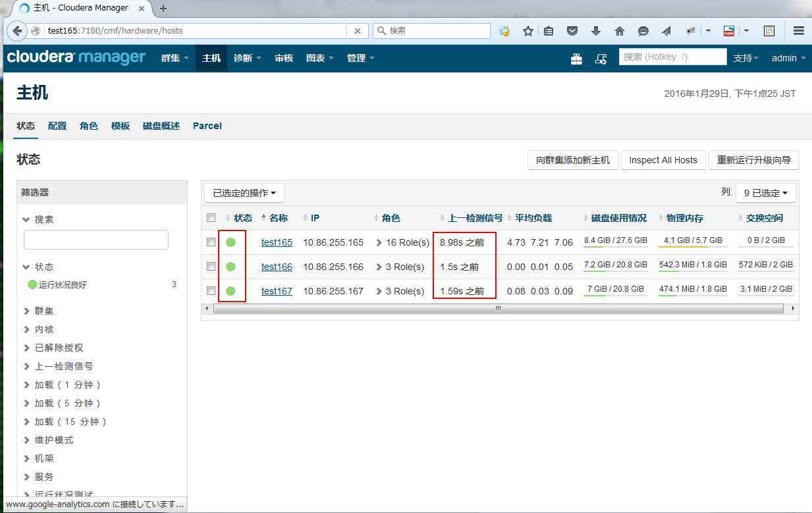
Task: Open the Firefox hamburger menu
Action: click(799, 31)
